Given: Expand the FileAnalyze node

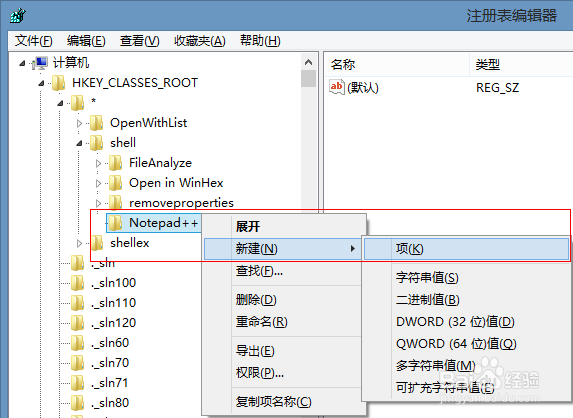Looking at the screenshot, I should (98, 163).
